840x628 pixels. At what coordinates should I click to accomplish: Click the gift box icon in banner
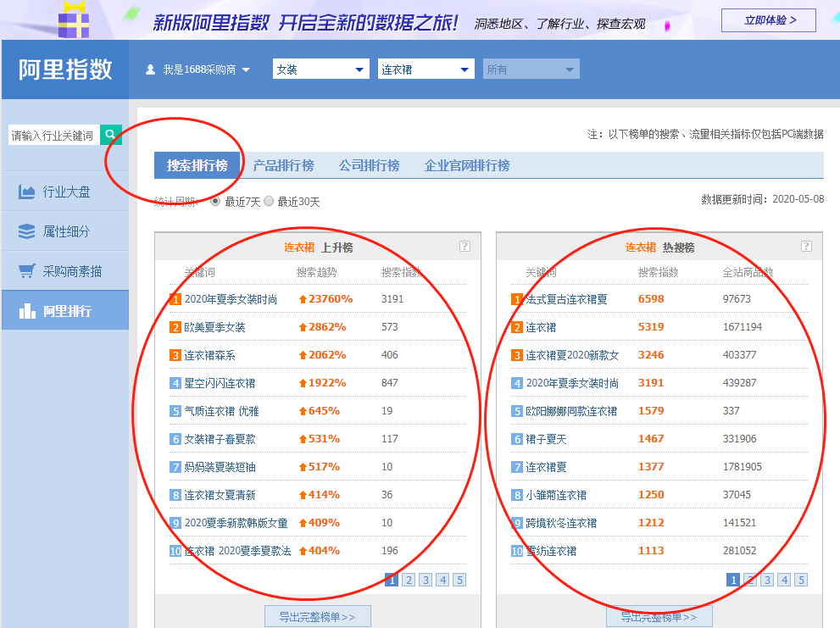pos(74,19)
